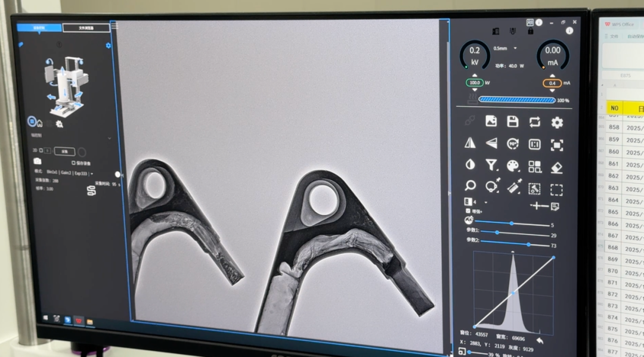Click the invert contrast half-circle icon
This screenshot has width=644, height=357.
pyautogui.click(x=470, y=164)
